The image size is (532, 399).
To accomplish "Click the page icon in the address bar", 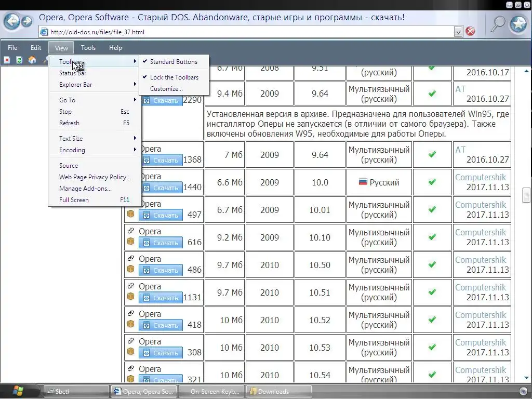I will click(x=44, y=32).
